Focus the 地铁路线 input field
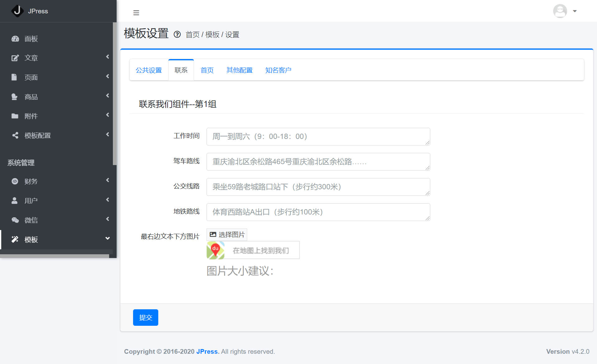Viewport: 597px width, 364px height. pyautogui.click(x=318, y=212)
